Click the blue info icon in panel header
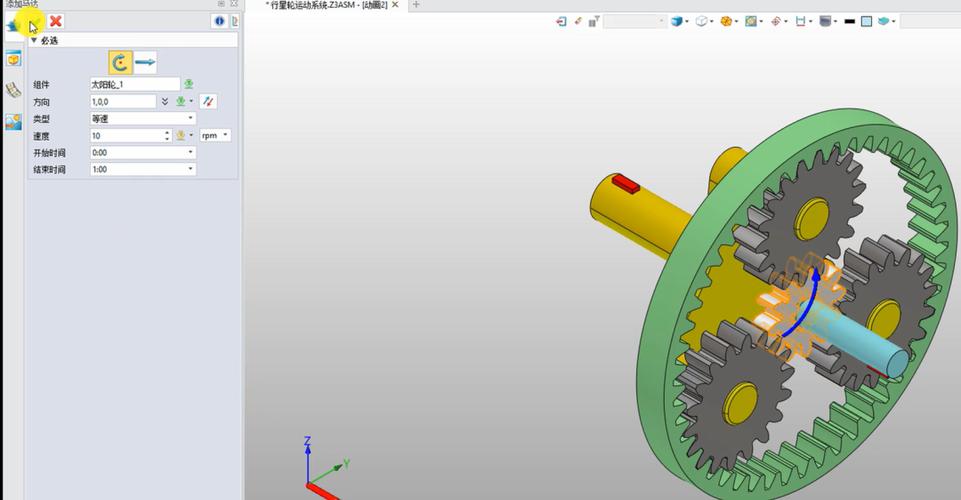961x500 pixels. click(x=219, y=21)
